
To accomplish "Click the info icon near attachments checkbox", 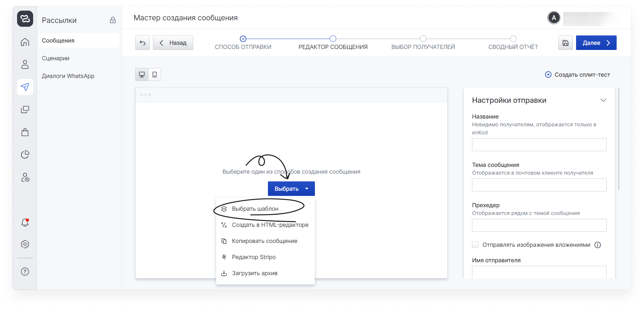I will point(598,245).
